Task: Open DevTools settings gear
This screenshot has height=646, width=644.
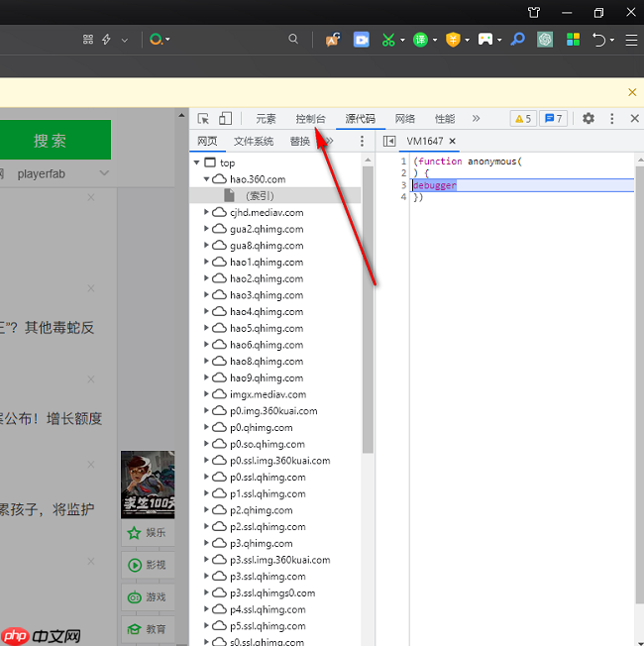Action: [588, 119]
